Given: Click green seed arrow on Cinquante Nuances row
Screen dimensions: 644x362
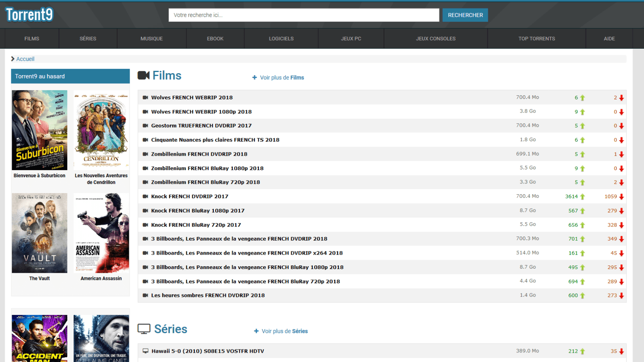Looking at the screenshot, I should pyautogui.click(x=582, y=140).
